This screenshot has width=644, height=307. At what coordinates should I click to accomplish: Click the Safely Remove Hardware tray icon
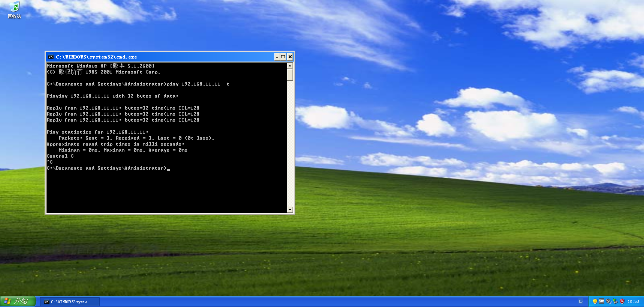[615, 301]
